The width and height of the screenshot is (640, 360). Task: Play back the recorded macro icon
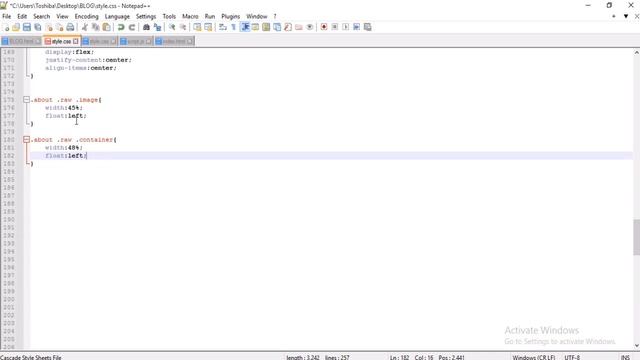(x=346, y=27)
